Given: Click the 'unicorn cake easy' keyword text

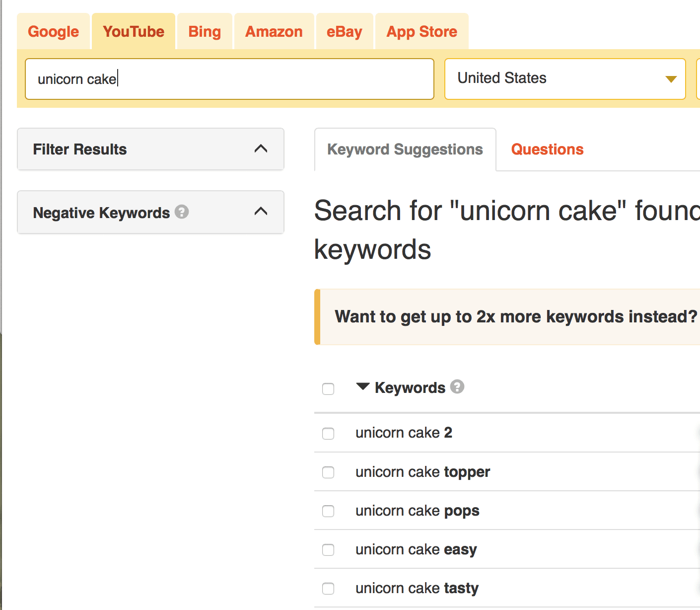Looking at the screenshot, I should click(416, 549).
